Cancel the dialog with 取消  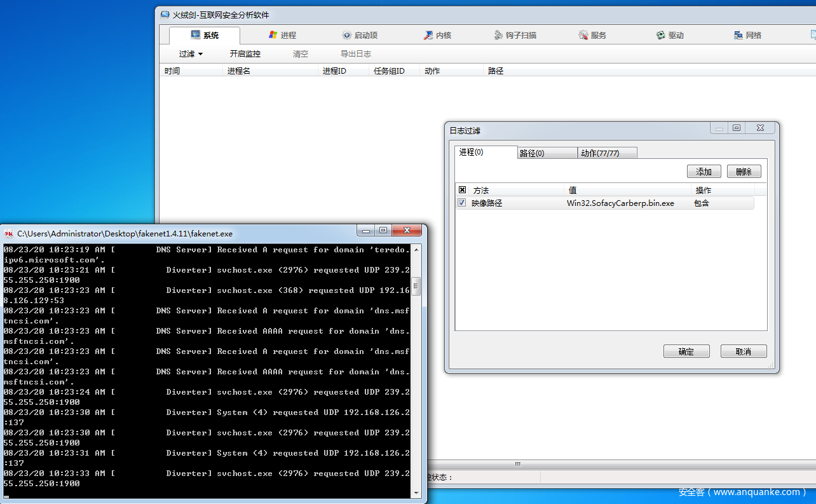tap(743, 351)
